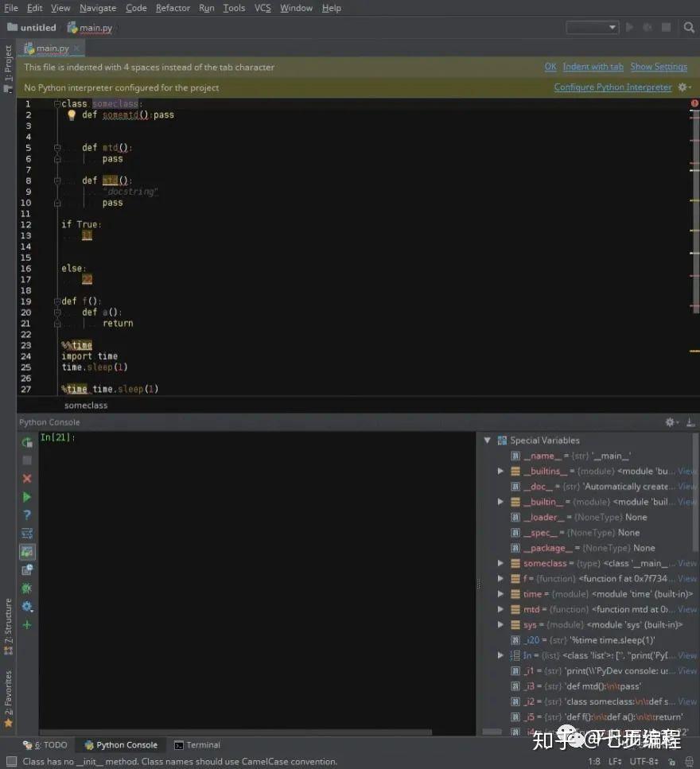700x769 pixels.
Task: Collapse the Special Variables tree
Action: tap(487, 440)
